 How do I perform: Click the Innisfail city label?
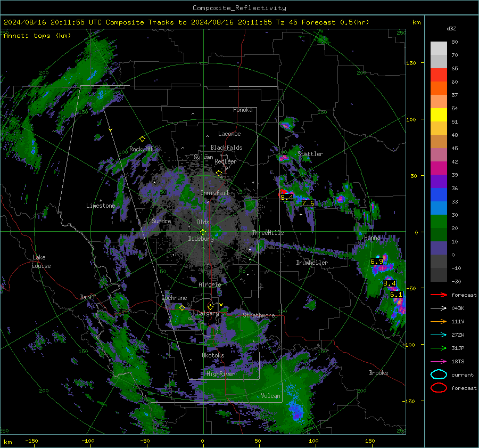pyautogui.click(x=214, y=193)
